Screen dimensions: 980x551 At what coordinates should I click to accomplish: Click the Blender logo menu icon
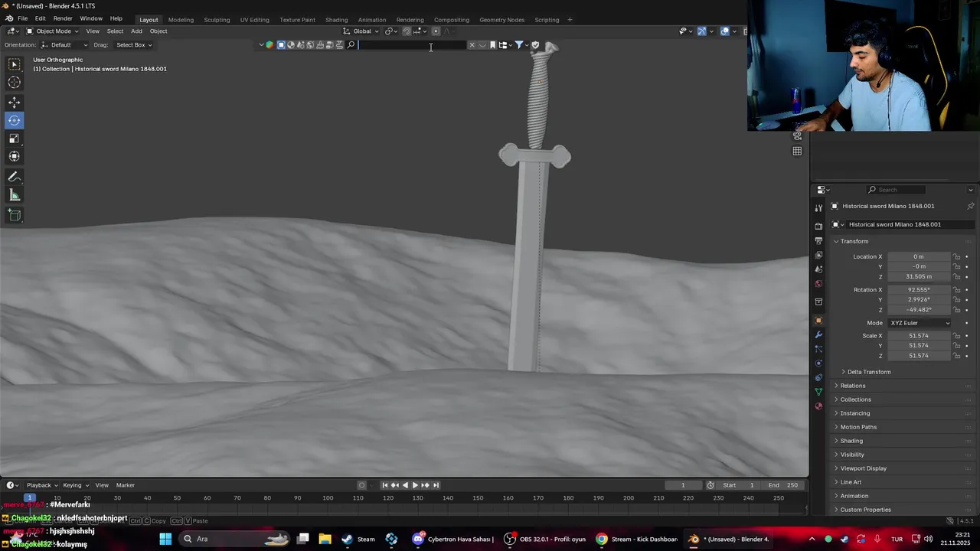point(8,19)
